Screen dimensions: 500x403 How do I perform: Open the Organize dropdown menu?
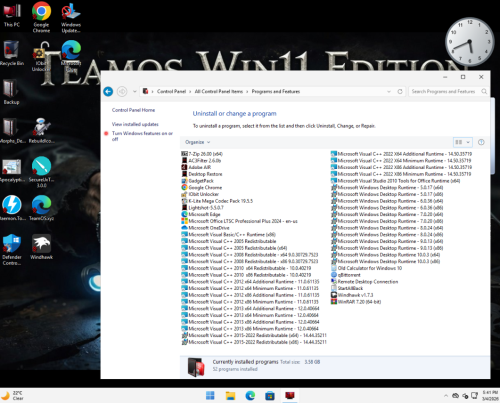[198, 142]
